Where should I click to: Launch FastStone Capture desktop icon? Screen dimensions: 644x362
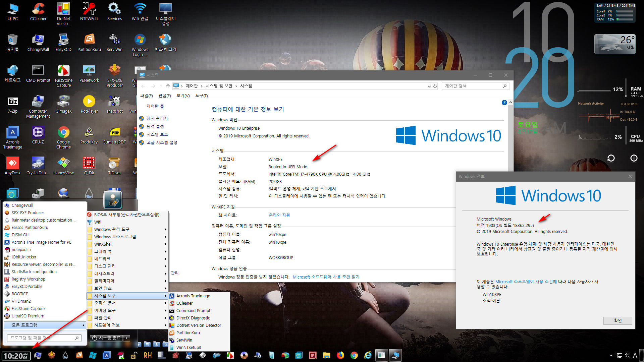tap(63, 76)
